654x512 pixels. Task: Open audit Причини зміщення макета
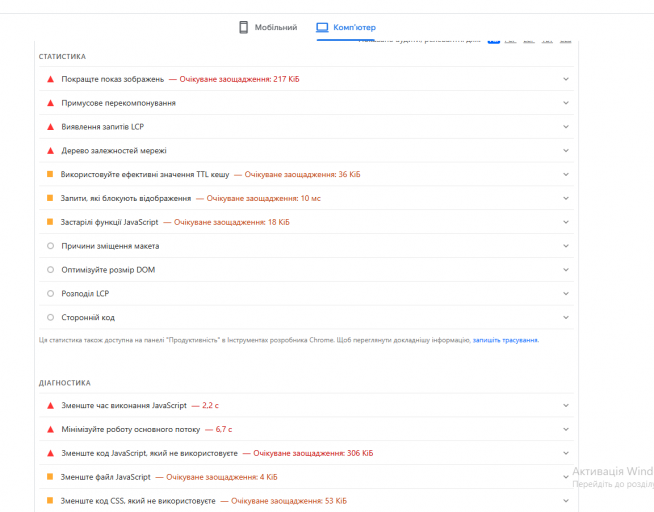[x=110, y=246]
